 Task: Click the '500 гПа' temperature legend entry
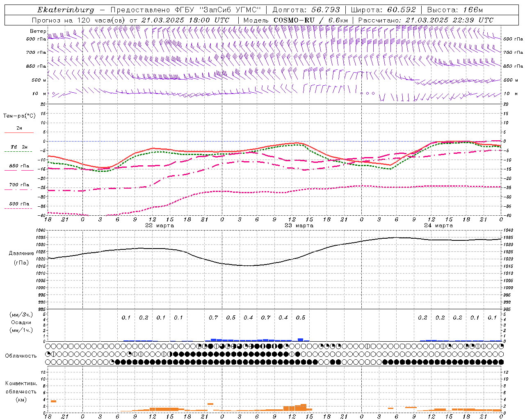pos(19,204)
